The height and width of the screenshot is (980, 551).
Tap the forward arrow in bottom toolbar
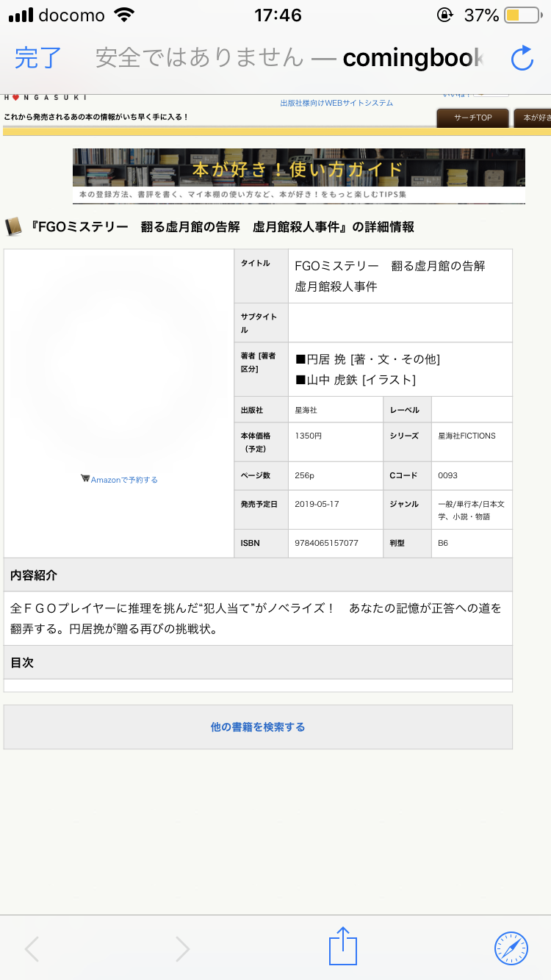coord(182,949)
